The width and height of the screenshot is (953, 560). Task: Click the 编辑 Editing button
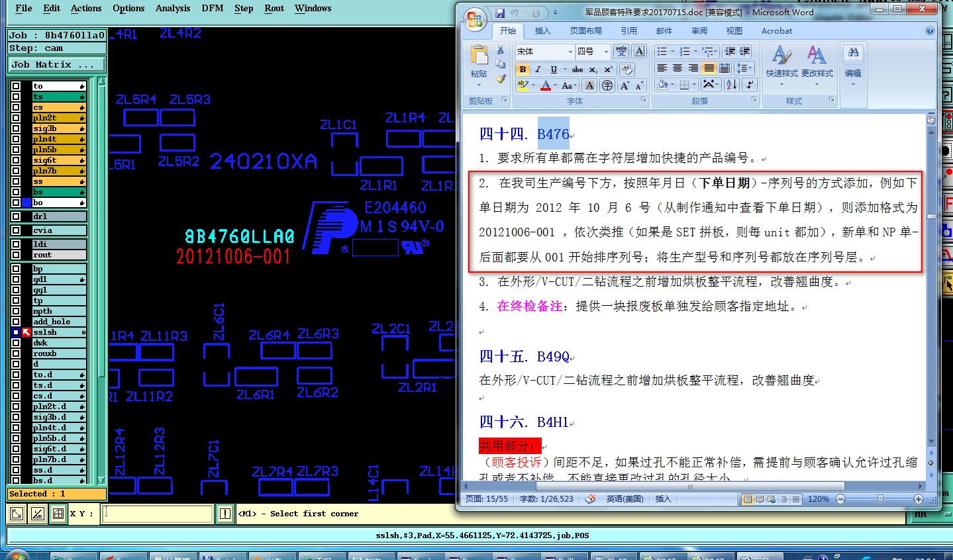pos(853,66)
